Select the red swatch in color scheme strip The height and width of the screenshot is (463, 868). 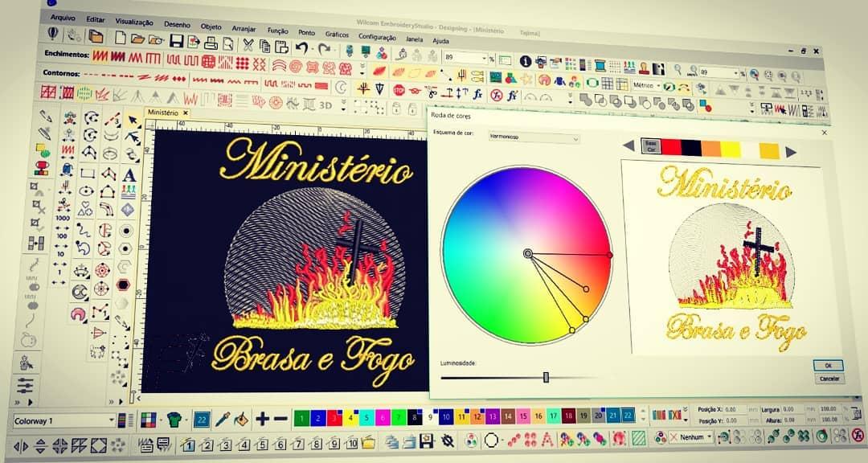pos(671,147)
